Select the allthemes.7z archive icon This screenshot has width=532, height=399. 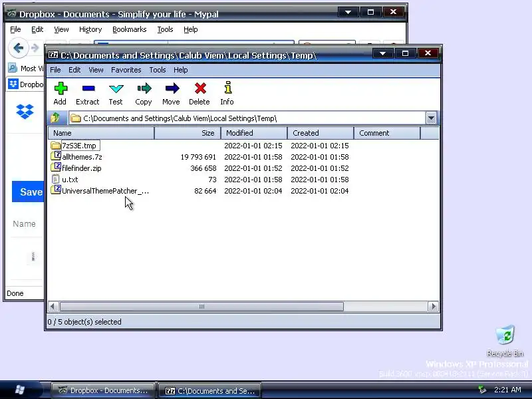click(x=56, y=156)
